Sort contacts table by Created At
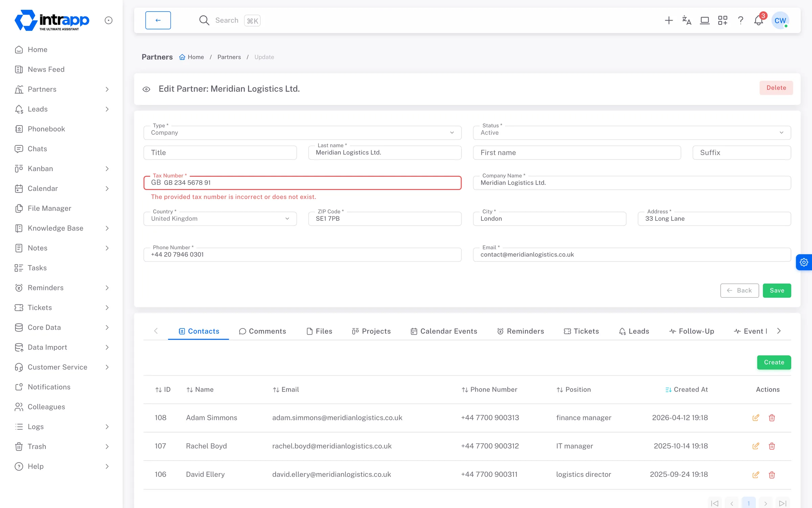 coord(686,389)
